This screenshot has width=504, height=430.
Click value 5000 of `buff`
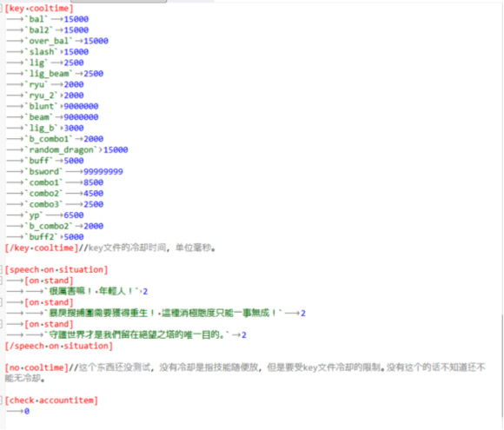(x=74, y=161)
